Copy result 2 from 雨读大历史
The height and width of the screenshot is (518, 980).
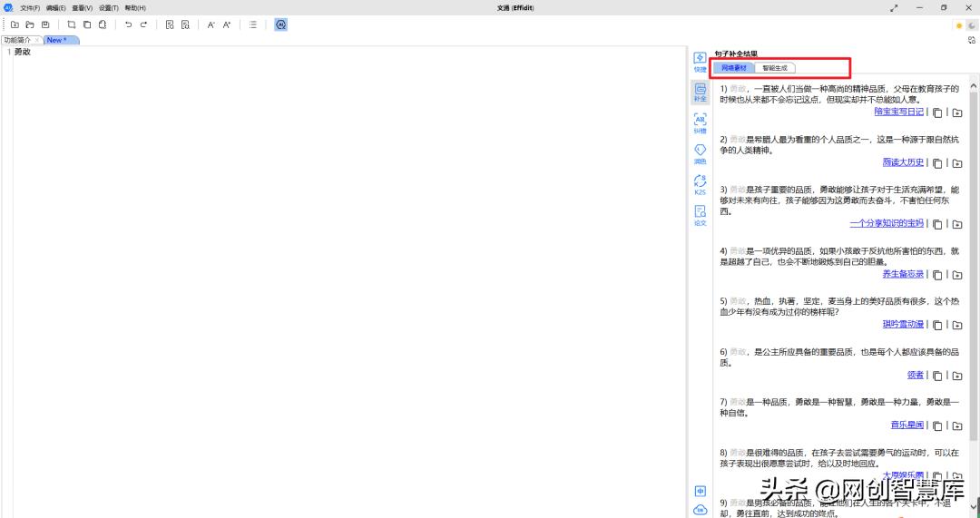tap(937, 163)
